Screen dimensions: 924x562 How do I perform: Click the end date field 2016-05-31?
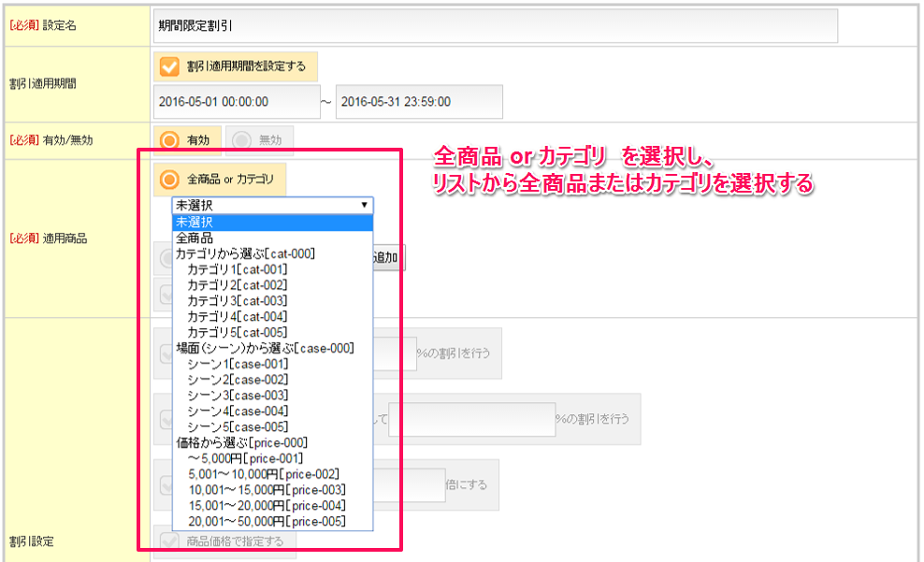coord(418,102)
